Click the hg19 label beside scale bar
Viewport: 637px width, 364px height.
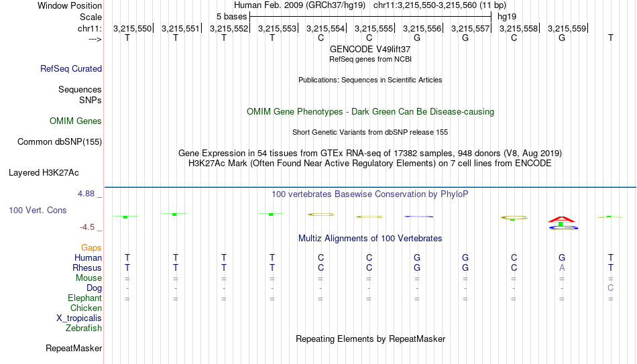tap(507, 17)
